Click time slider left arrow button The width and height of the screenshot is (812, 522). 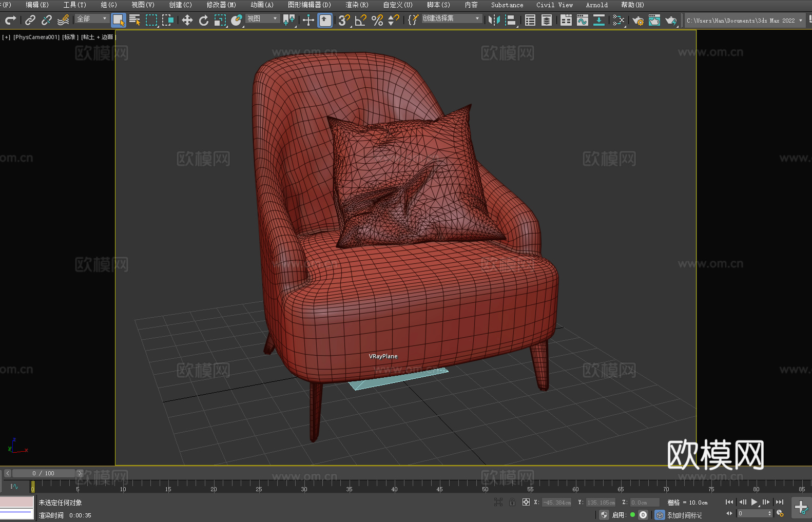tap(8, 473)
